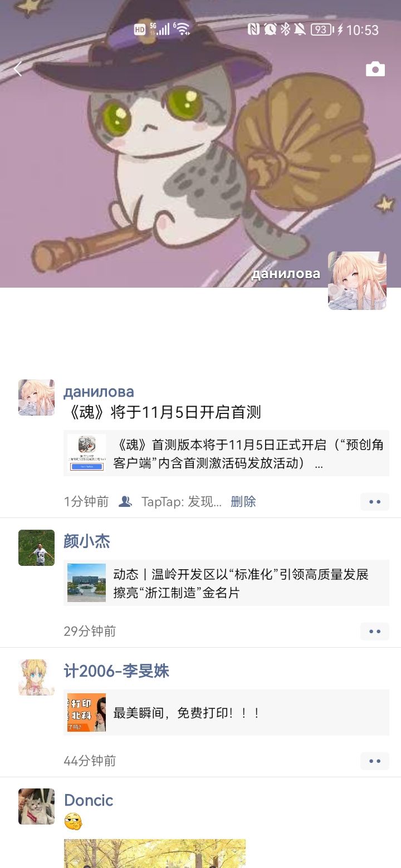Open данилова's profile avatar on cover
The height and width of the screenshot is (868, 401).
coord(357,280)
